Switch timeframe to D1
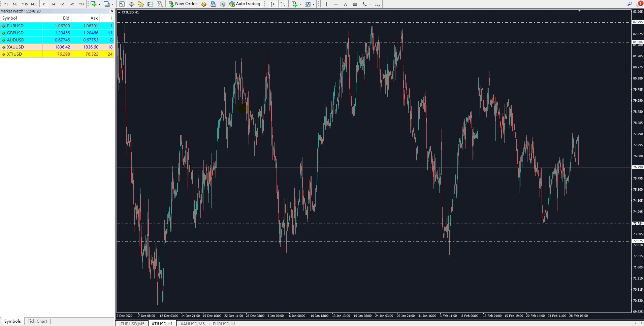The width and height of the screenshot is (644, 326). [x=62, y=4]
